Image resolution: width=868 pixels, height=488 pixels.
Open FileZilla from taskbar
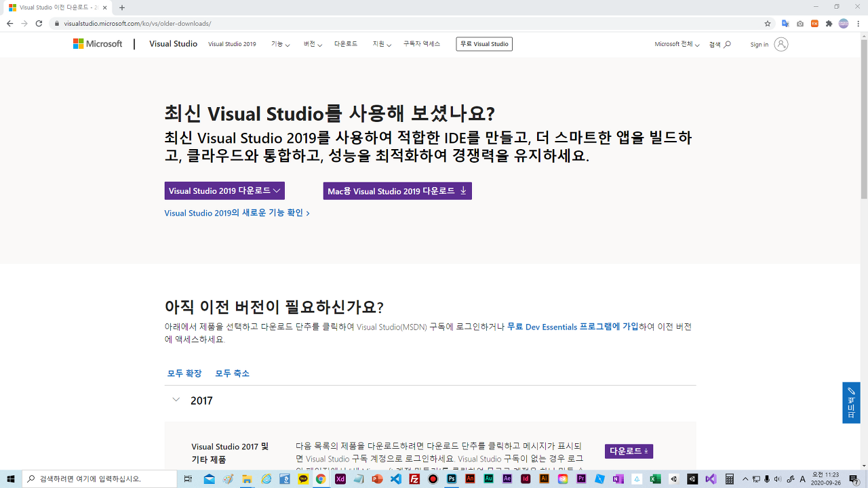point(414,479)
